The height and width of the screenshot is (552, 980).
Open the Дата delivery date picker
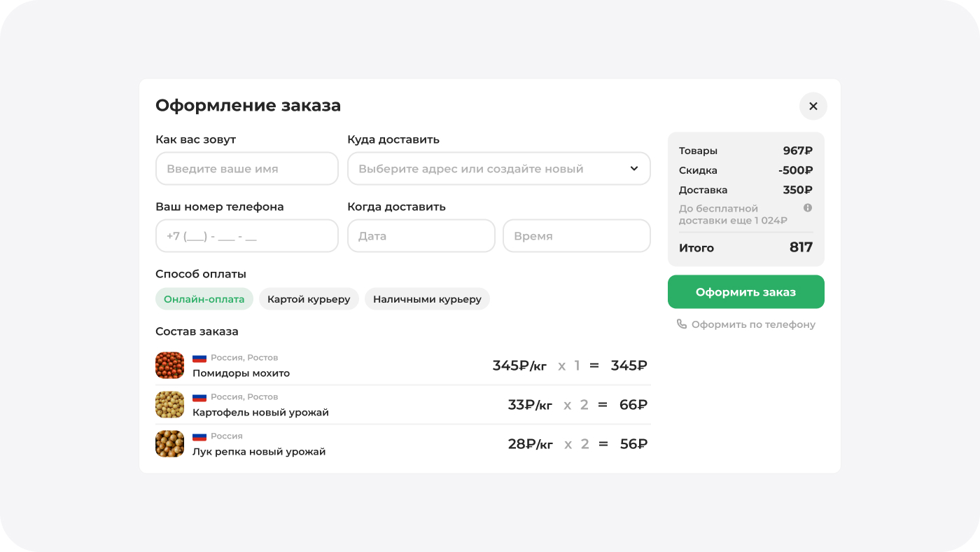coord(421,236)
